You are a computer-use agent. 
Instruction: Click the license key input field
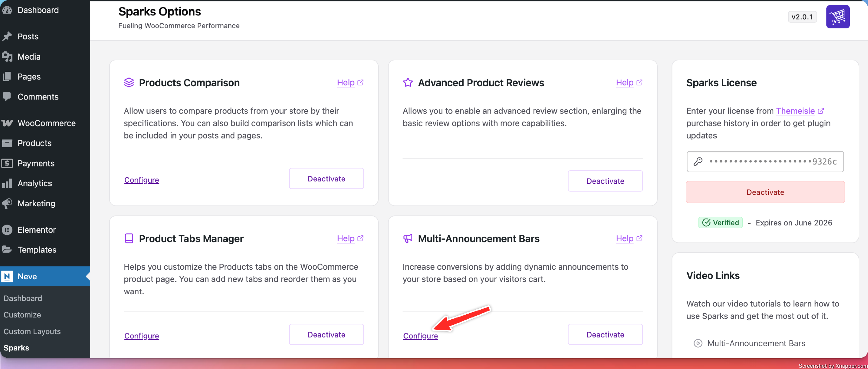[772, 161]
